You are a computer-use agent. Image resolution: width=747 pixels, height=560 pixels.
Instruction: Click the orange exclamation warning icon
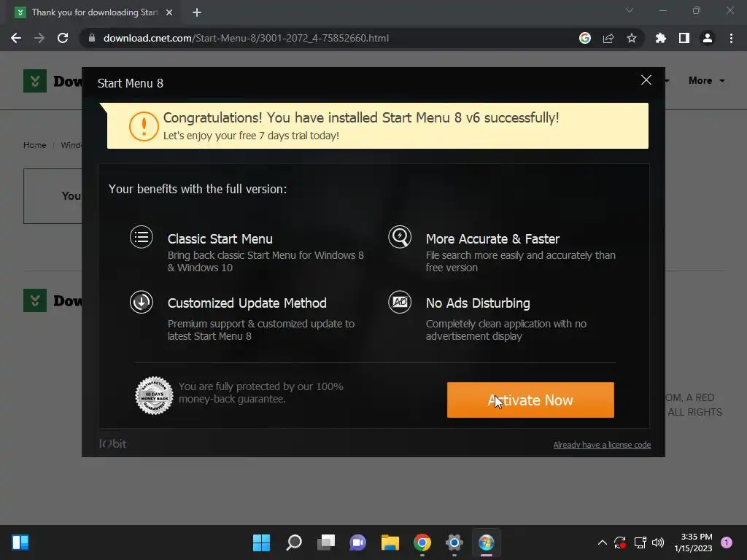144,126
